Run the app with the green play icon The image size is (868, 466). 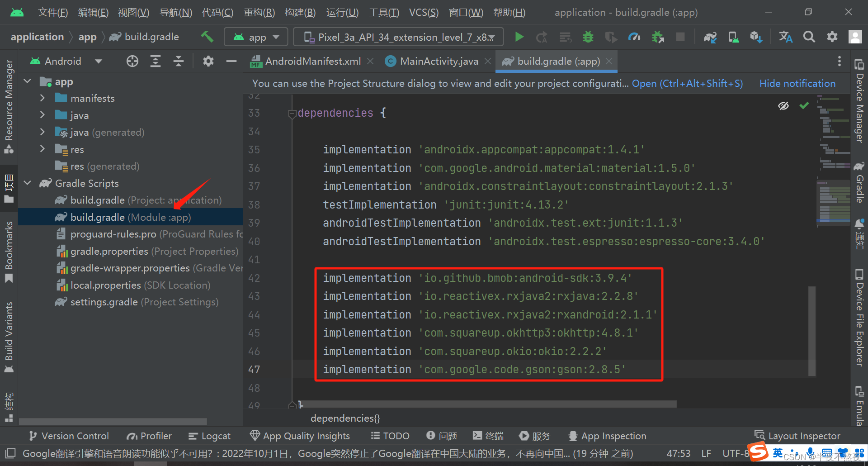click(519, 37)
